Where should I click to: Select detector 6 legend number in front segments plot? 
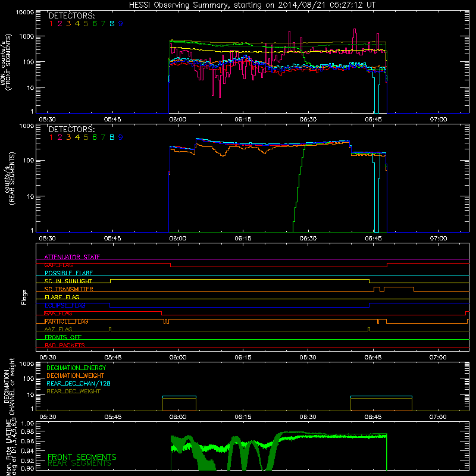click(x=95, y=24)
